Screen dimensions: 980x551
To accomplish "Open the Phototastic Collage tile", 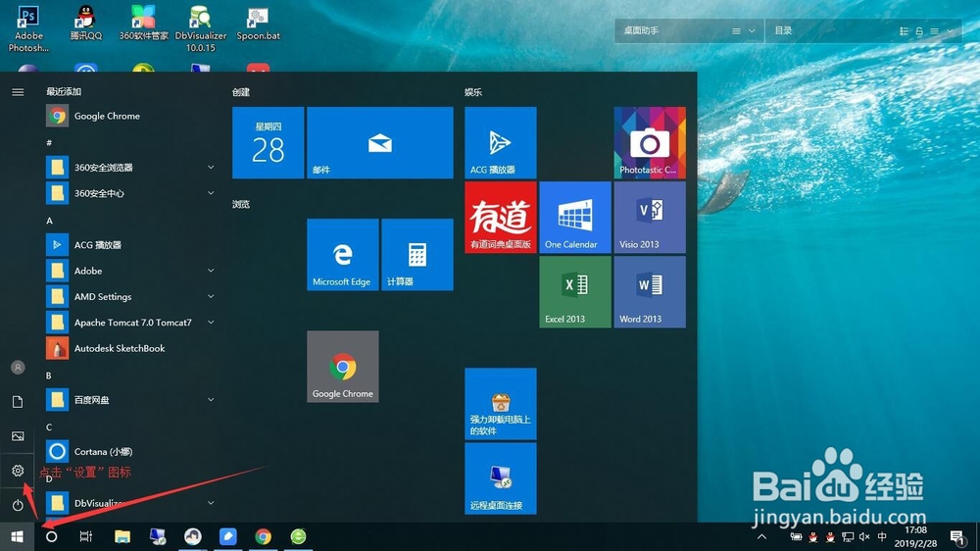I will click(650, 142).
